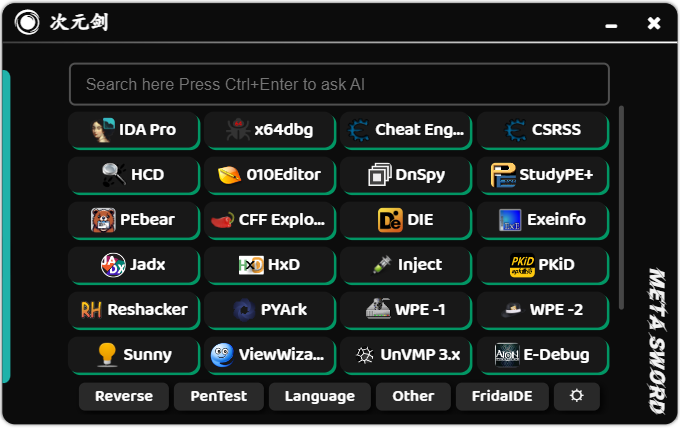
Task: Open the PYArk tool
Action: [270, 310]
